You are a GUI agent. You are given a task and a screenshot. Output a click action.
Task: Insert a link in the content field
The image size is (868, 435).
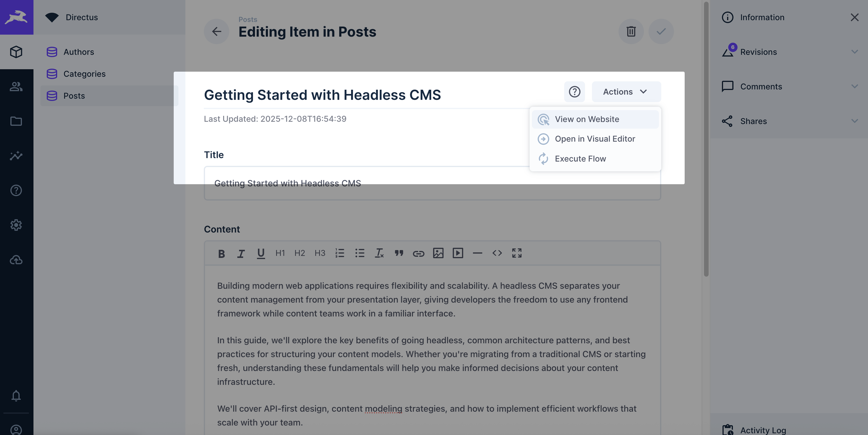419,253
